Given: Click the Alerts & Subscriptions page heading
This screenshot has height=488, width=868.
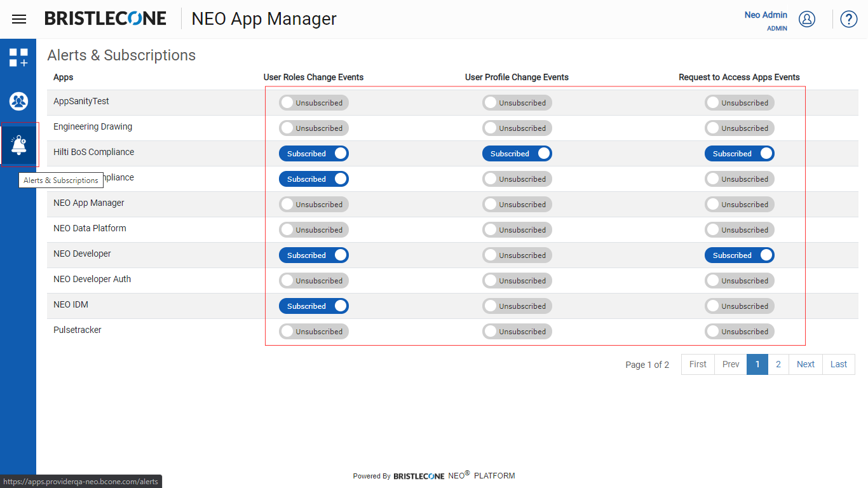Looking at the screenshot, I should point(121,55).
